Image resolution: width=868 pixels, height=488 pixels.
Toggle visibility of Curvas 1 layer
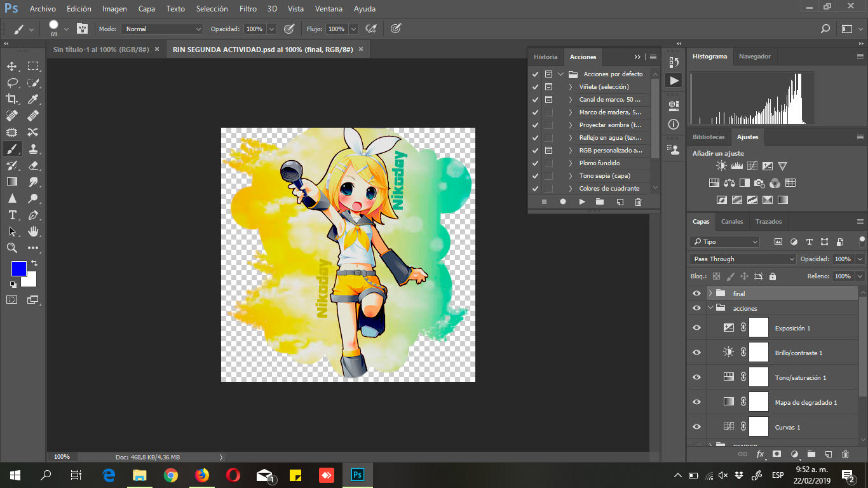696,427
